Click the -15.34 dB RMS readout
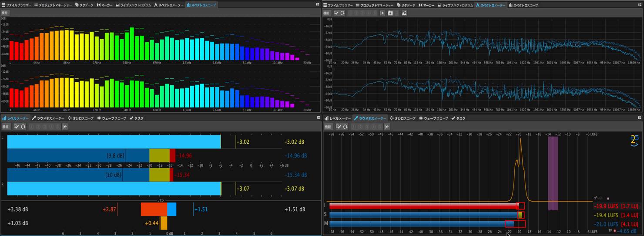644x236 pixels. 295,175
